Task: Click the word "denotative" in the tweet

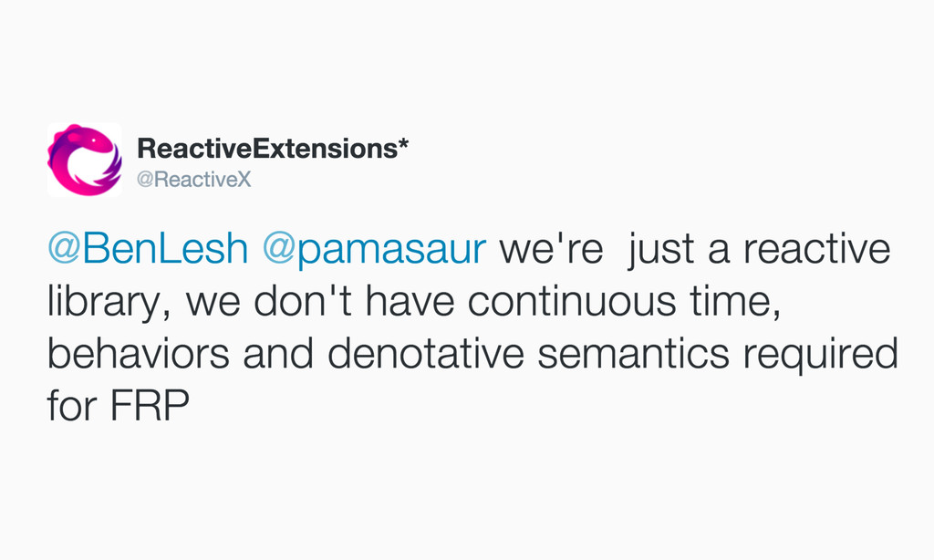Action: tap(425, 353)
